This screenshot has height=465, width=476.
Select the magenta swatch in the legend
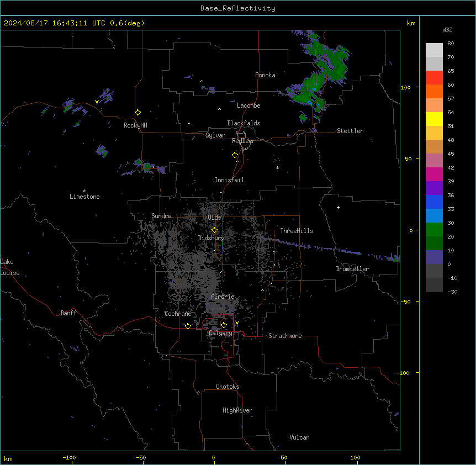coord(434,174)
